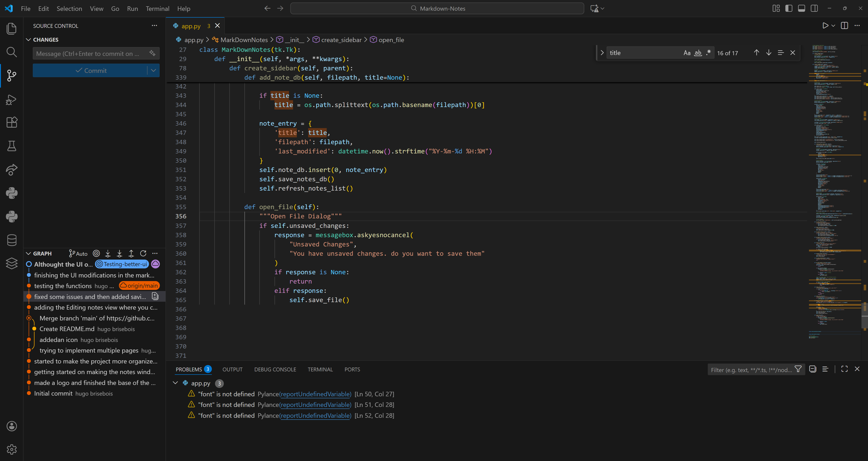868x461 pixels.
Task: Collapse app.py problems tree
Action: tap(175, 383)
